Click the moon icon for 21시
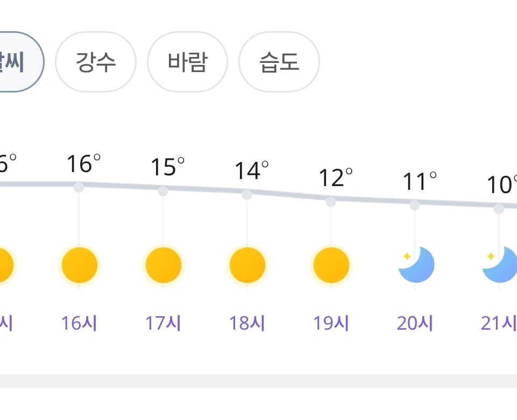 [x=499, y=265]
